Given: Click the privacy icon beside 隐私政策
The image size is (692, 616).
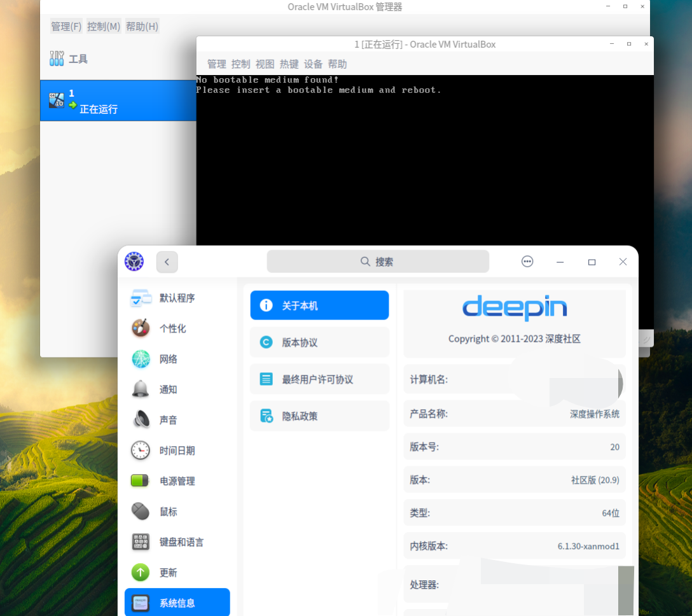Looking at the screenshot, I should tap(266, 416).
